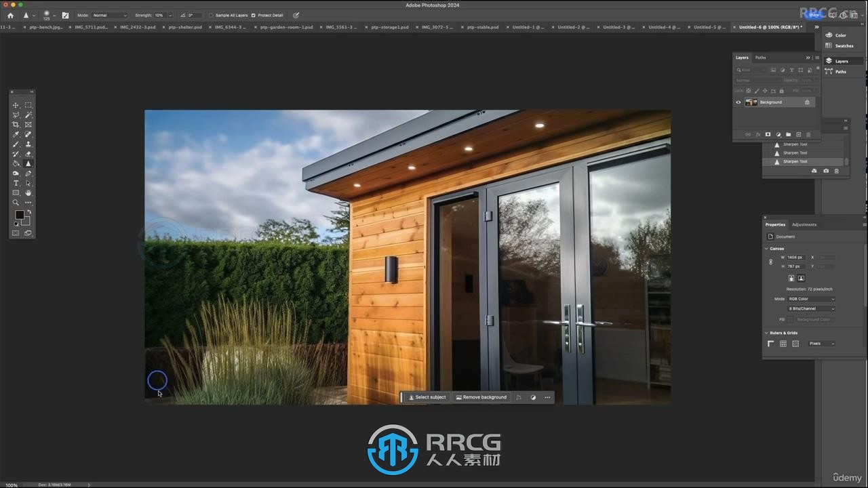Select the History Brush tool
Viewport: 868px width, 488px height.
tap(16, 154)
